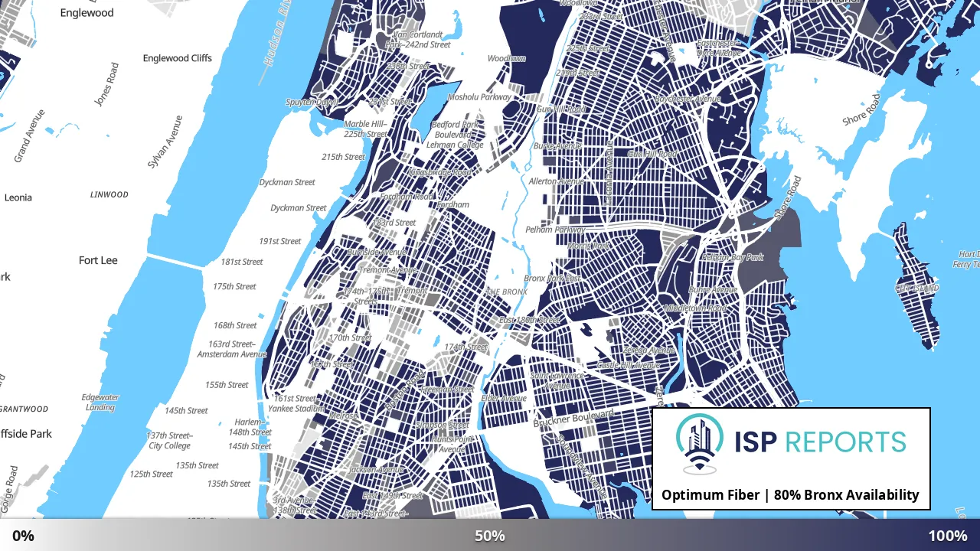Click the 163rd Street–Amsterdam Avenue label

point(232,349)
